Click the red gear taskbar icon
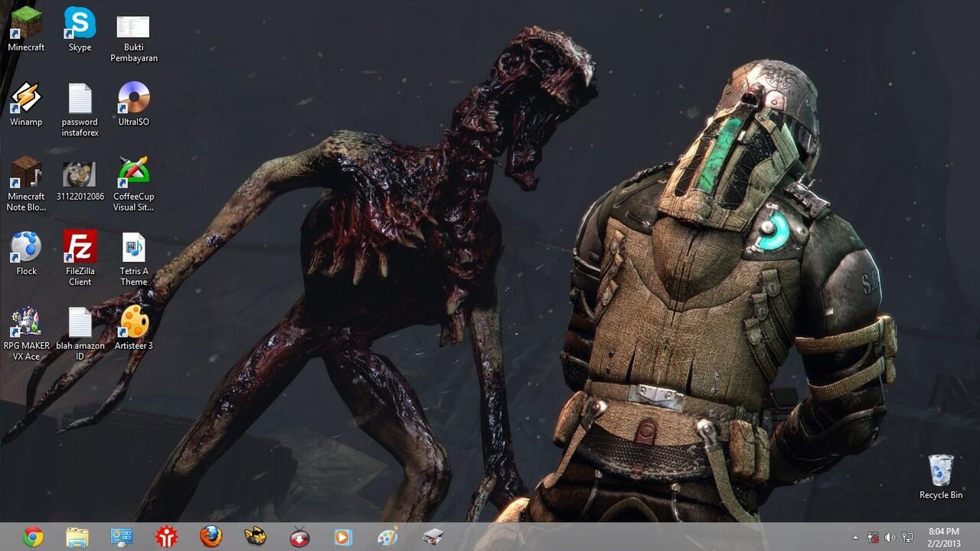 [x=166, y=537]
